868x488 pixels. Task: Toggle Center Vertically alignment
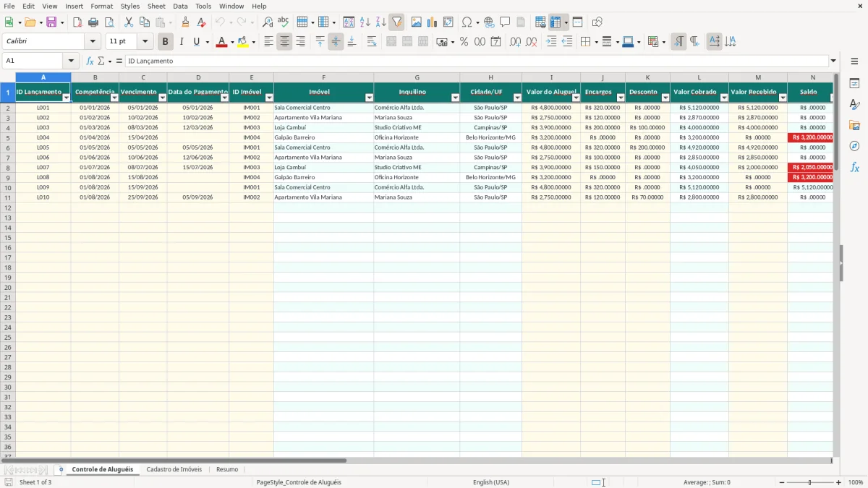[336, 42]
